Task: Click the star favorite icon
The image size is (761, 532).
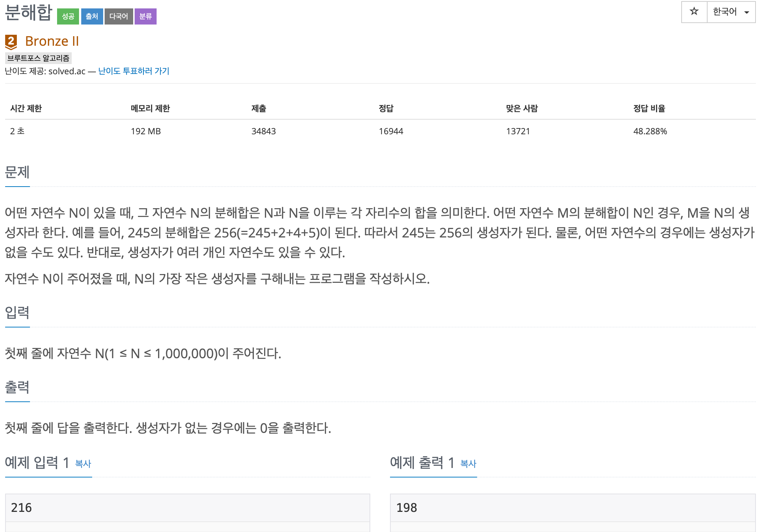Action: [x=694, y=12]
